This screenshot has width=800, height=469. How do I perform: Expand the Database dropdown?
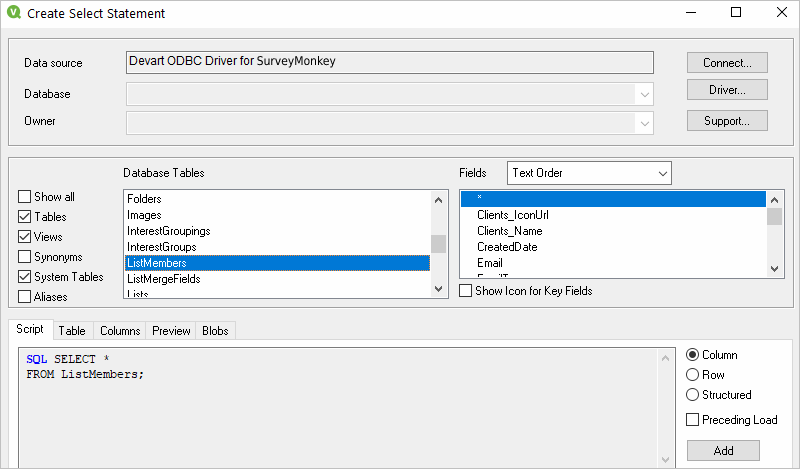pos(643,94)
